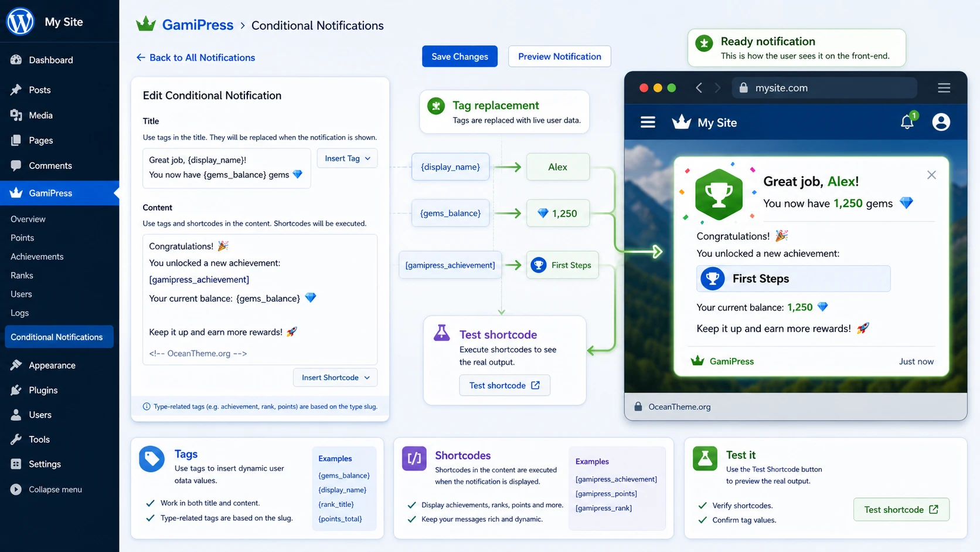The height and width of the screenshot is (552, 980).
Task: Click the [gamipress_achievement] shortcode chip
Action: click(450, 265)
